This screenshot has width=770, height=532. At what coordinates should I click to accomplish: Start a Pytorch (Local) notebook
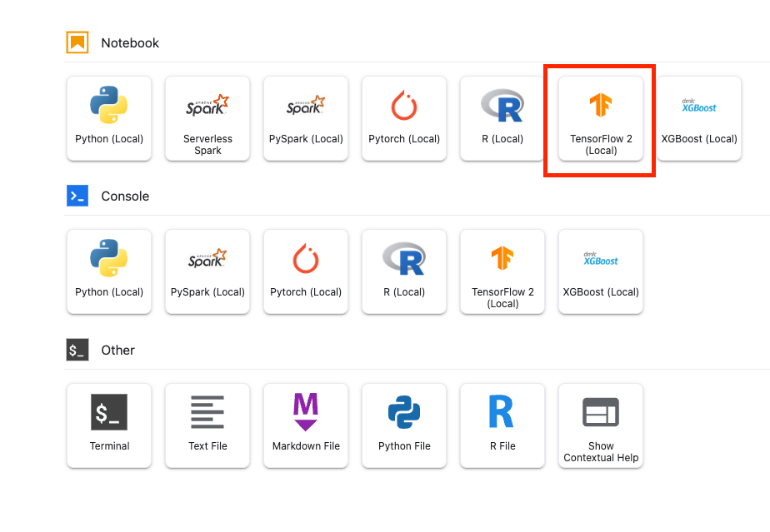404,118
